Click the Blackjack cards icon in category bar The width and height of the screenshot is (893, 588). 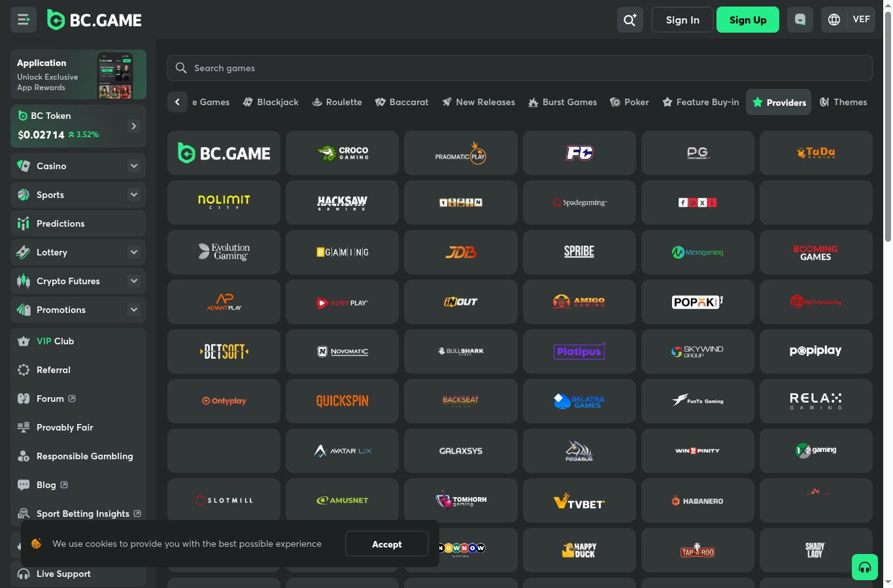click(248, 102)
